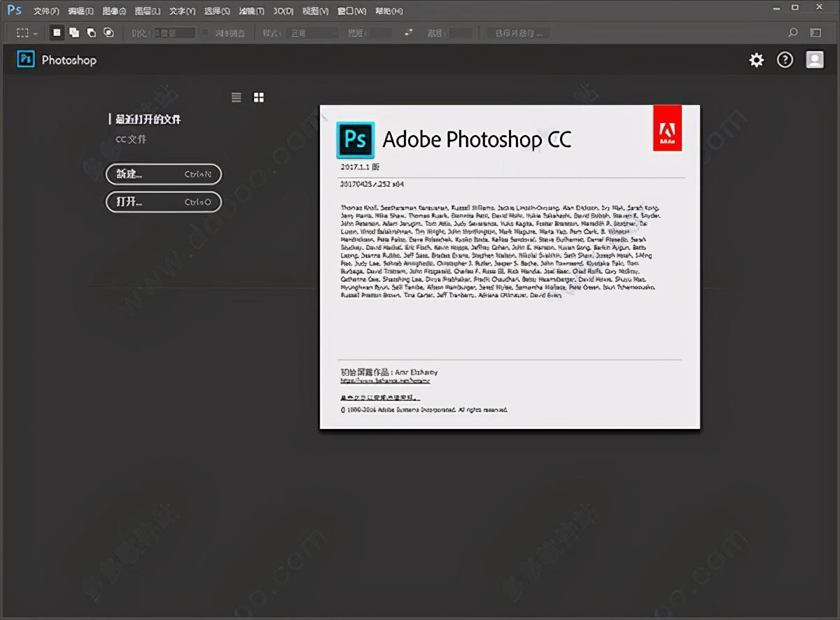Open the Style dropdown in options bar
The width and height of the screenshot is (840, 620).
[x=313, y=33]
